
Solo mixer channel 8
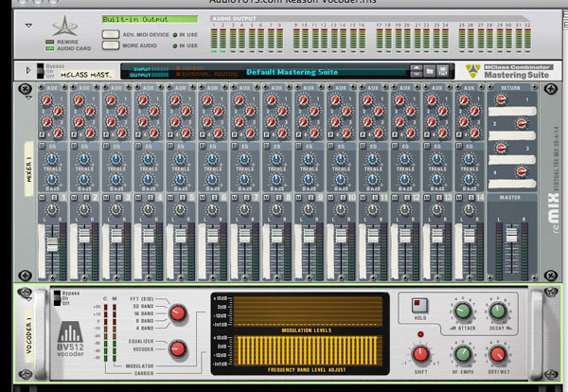279,198
